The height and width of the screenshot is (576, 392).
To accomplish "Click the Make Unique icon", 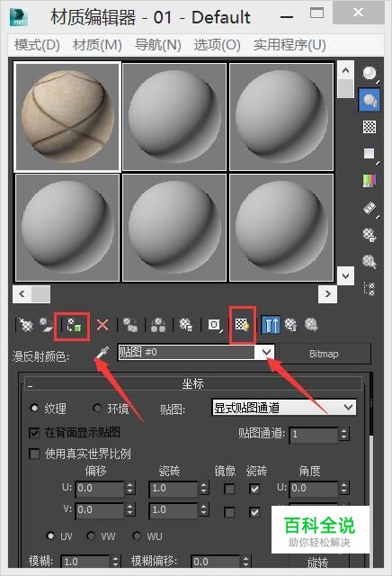I will pyautogui.click(x=158, y=325).
